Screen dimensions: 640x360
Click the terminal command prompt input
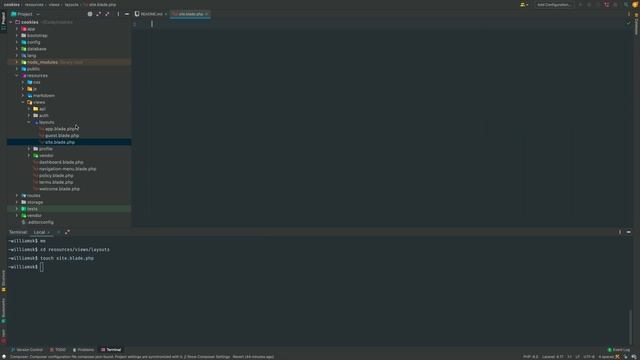[42, 267]
